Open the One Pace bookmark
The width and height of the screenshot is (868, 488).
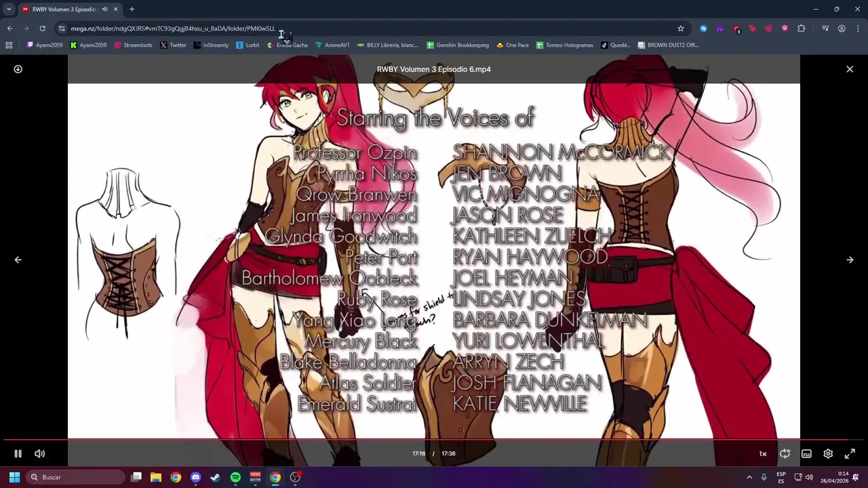pos(513,45)
